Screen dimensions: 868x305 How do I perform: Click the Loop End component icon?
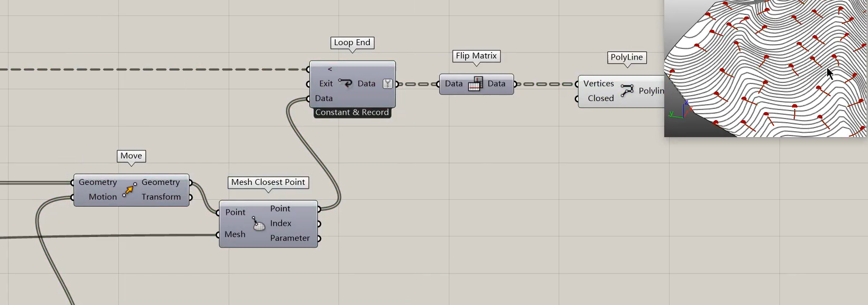[x=345, y=83]
